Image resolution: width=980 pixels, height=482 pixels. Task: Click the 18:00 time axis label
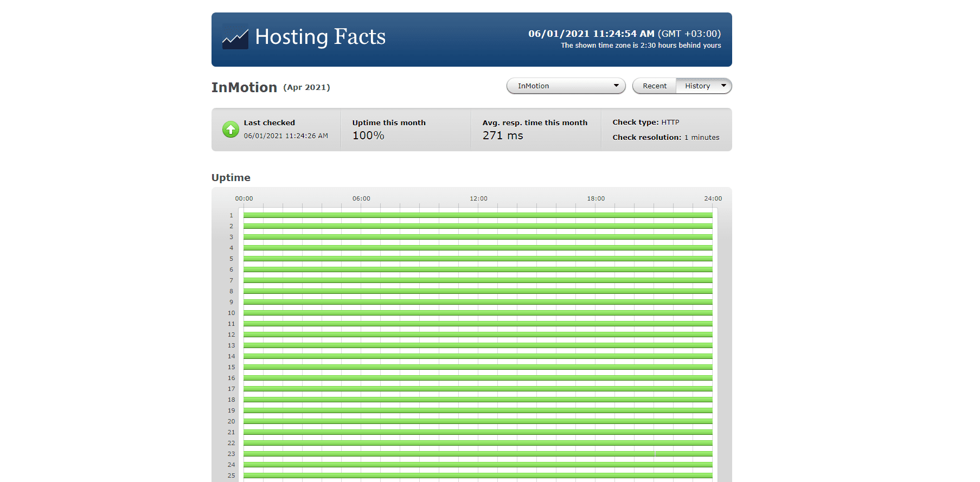pos(596,198)
